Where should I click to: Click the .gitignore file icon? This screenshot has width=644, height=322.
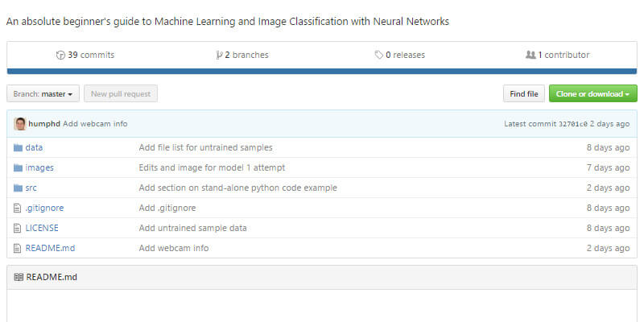(x=18, y=208)
